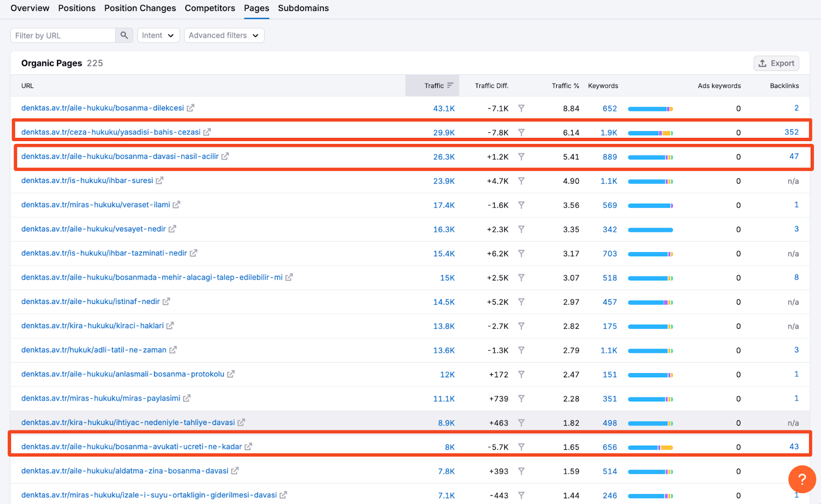Click keywords count 889
Image resolution: width=821 pixels, height=504 pixels.
click(610, 157)
